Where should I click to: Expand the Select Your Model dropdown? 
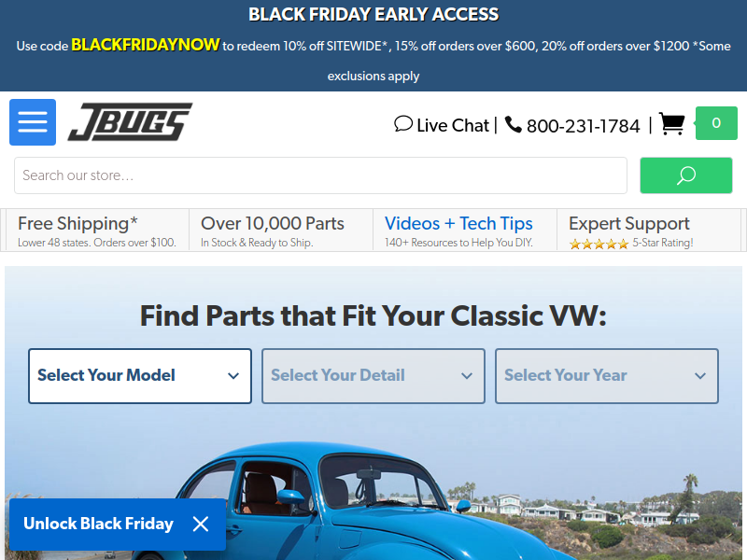tap(139, 376)
